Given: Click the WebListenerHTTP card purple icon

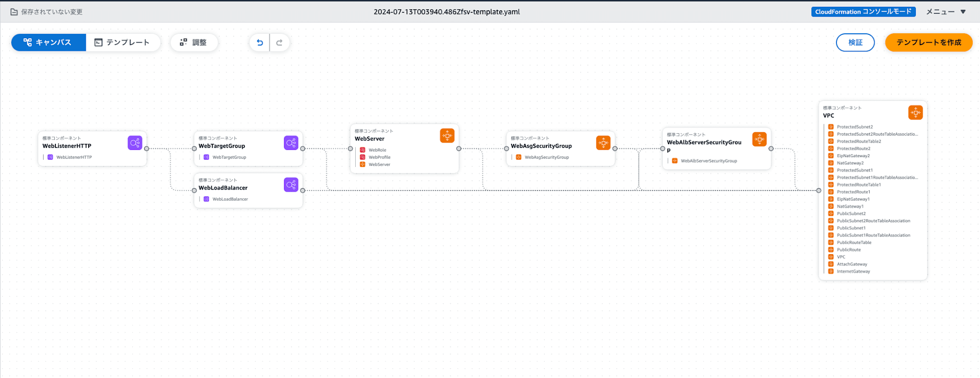Looking at the screenshot, I should (x=135, y=143).
